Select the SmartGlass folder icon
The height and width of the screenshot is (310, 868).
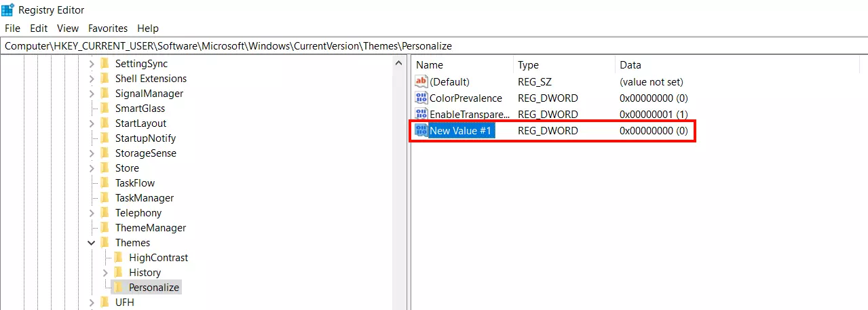105,109
